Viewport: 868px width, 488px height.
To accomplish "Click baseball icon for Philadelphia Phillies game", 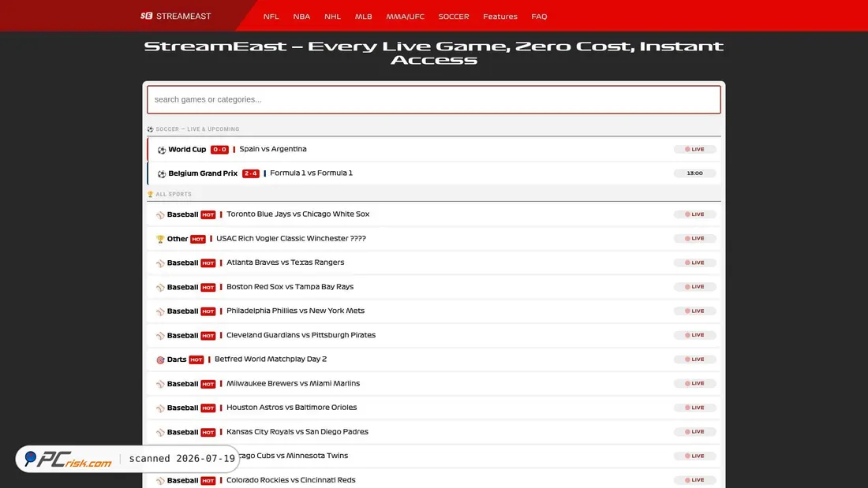I will click(160, 311).
